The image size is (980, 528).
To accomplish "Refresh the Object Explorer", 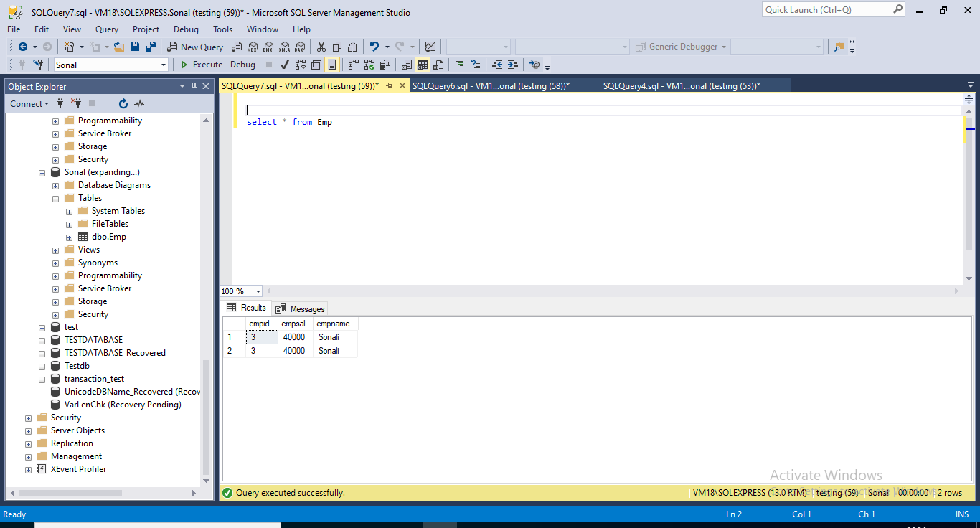I will click(x=122, y=103).
